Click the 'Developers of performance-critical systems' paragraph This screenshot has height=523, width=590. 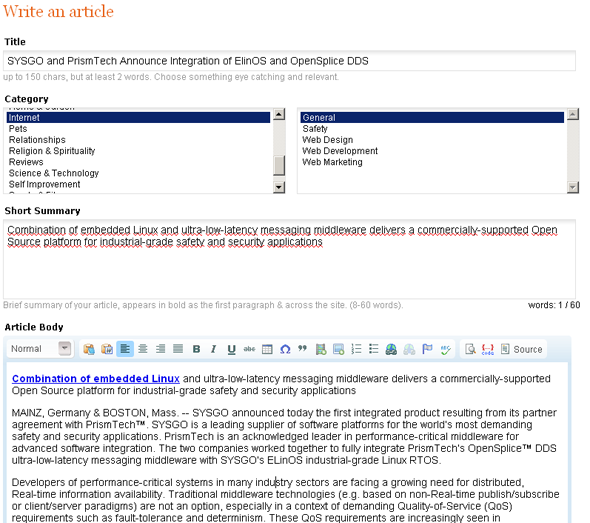285,500
